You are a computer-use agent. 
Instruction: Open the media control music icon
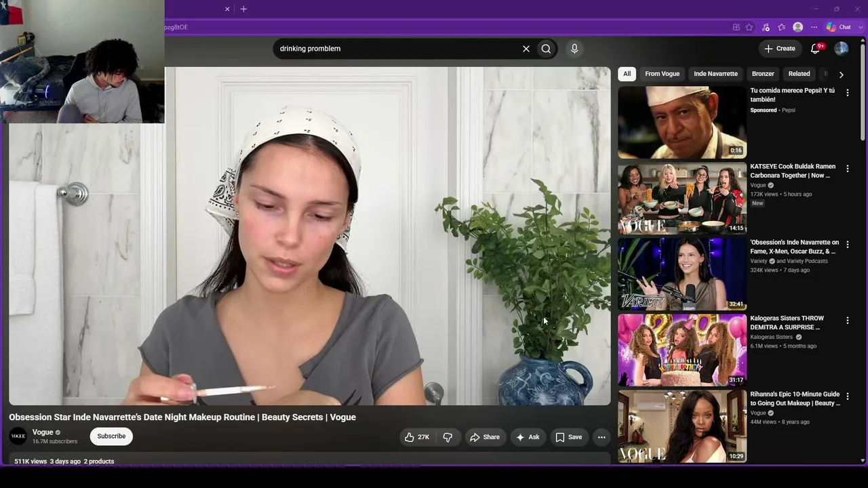coord(766,27)
